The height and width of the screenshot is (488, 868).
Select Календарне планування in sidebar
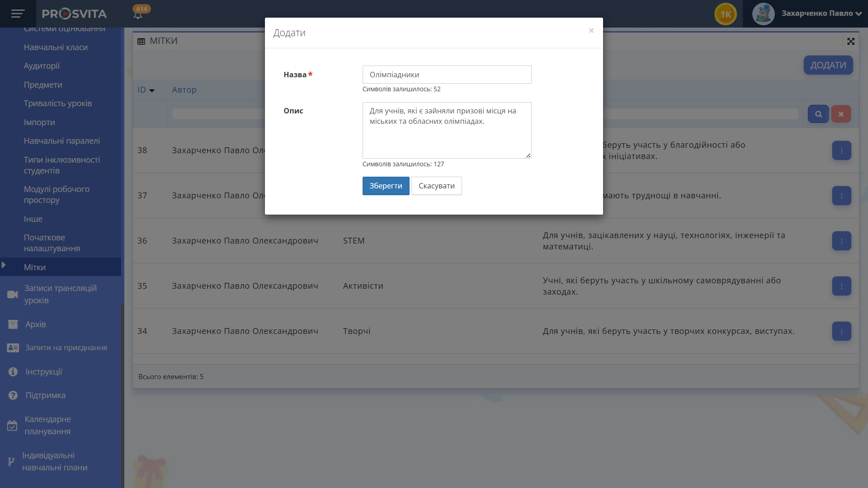pyautogui.click(x=47, y=425)
